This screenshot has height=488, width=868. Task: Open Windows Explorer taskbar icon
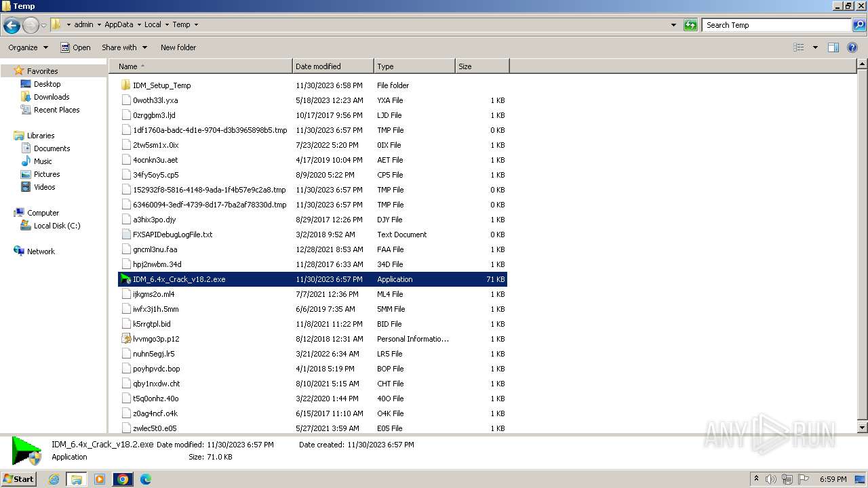(x=77, y=479)
